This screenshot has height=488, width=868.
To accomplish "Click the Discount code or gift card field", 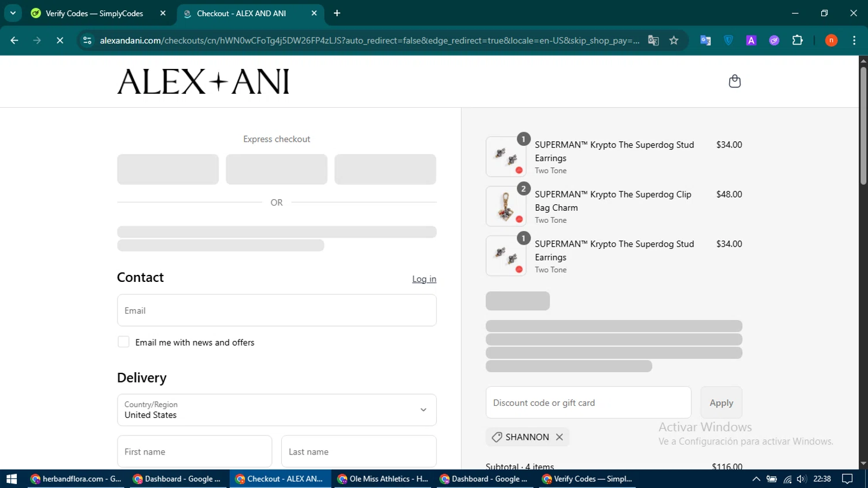I will coord(589,402).
